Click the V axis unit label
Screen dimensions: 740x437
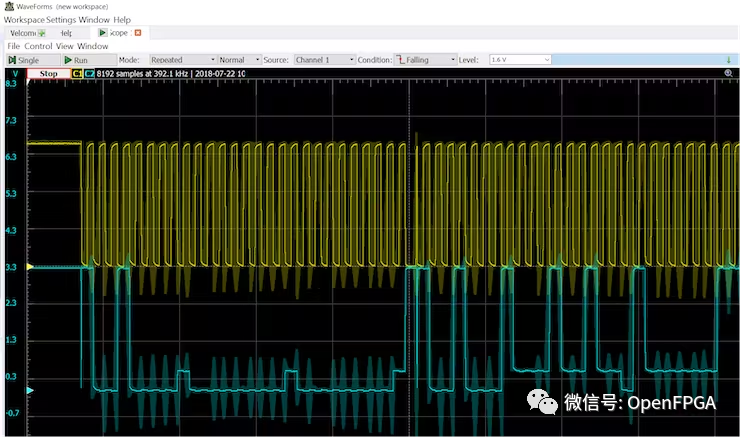tap(14, 73)
